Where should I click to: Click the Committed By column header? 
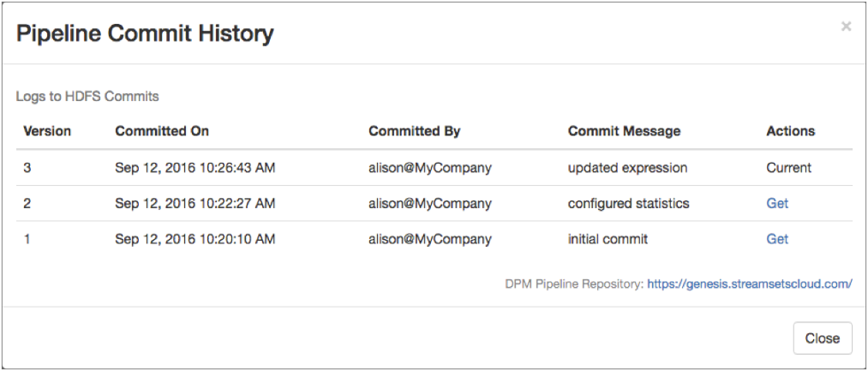tap(414, 131)
